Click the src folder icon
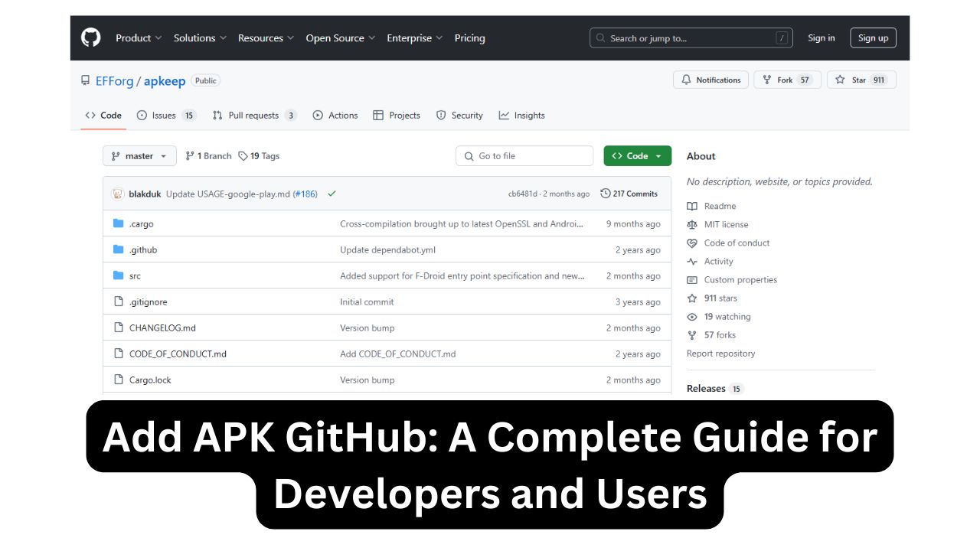 [x=118, y=275]
